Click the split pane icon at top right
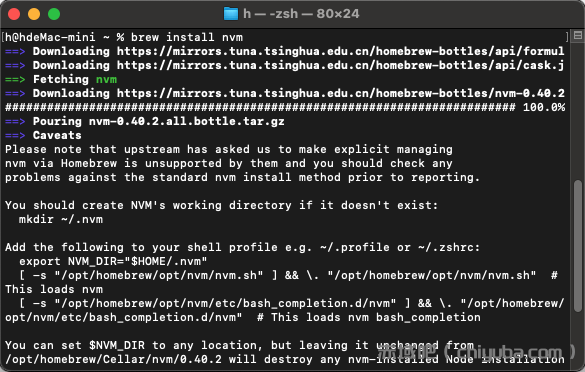Viewport: 585px width, 372px height. (578, 35)
